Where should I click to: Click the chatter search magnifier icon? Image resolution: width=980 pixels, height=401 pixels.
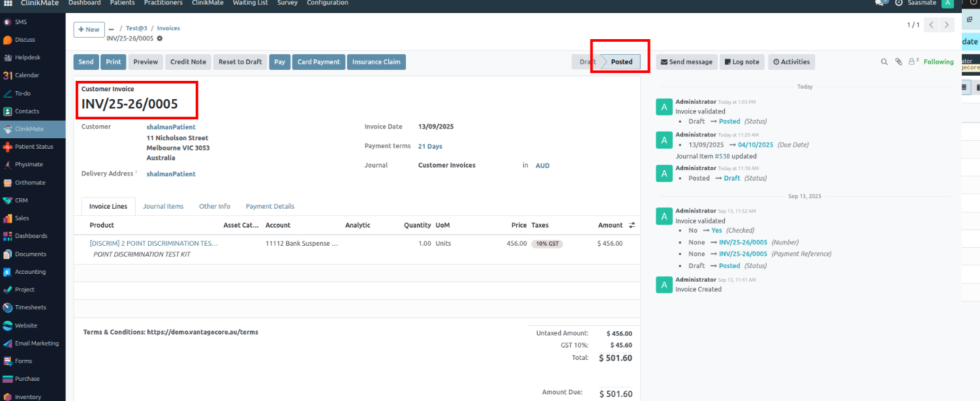click(884, 62)
